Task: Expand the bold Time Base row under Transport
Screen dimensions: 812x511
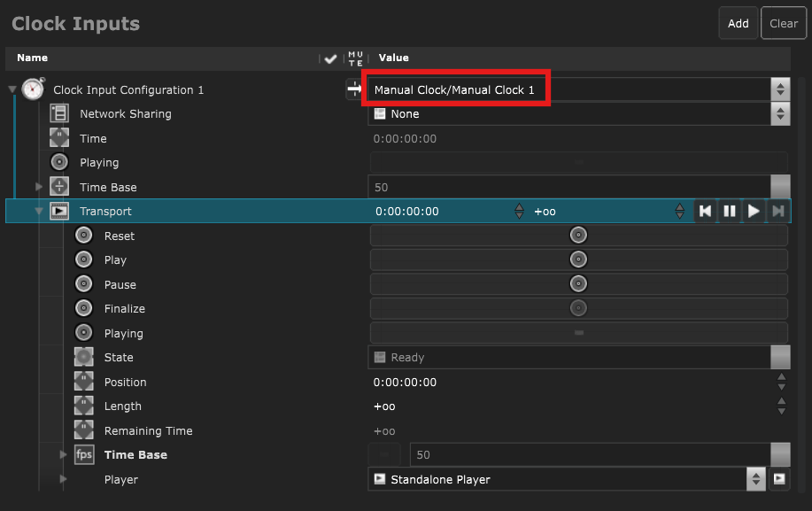Action: pyautogui.click(x=63, y=454)
